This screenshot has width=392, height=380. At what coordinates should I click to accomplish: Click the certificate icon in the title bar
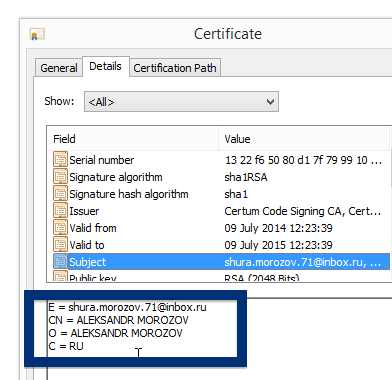[37, 34]
